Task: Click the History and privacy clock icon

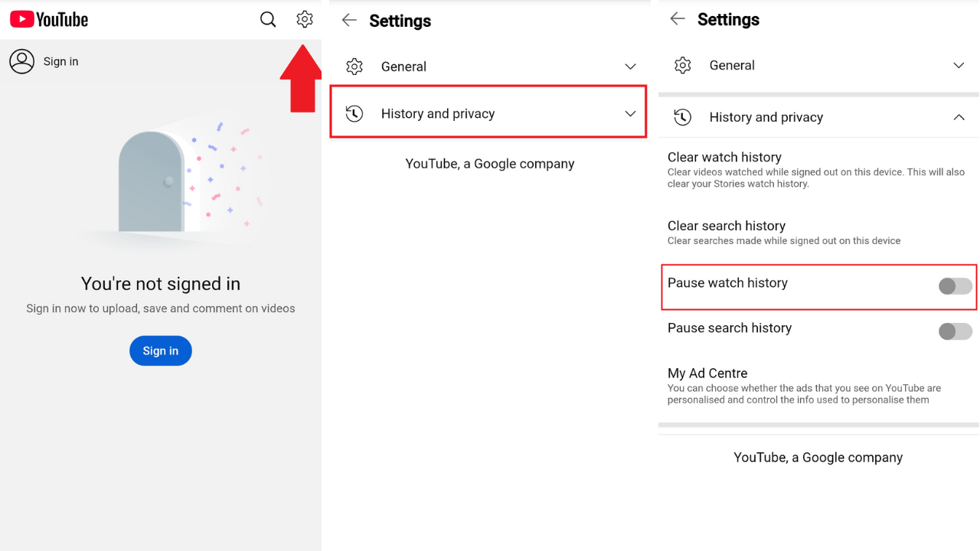Action: [354, 112]
